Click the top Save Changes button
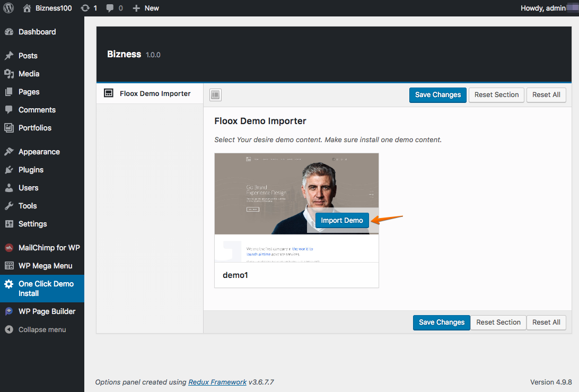This screenshot has width=579, height=392. point(438,95)
